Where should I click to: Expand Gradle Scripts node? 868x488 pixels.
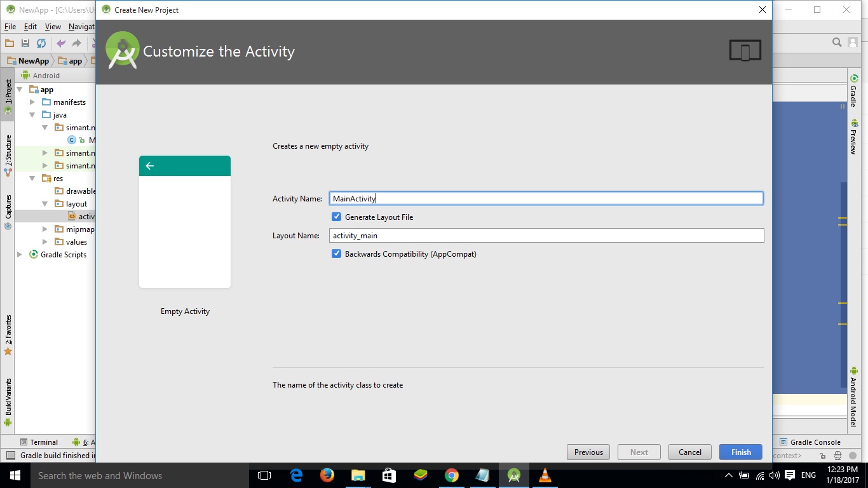(x=18, y=254)
